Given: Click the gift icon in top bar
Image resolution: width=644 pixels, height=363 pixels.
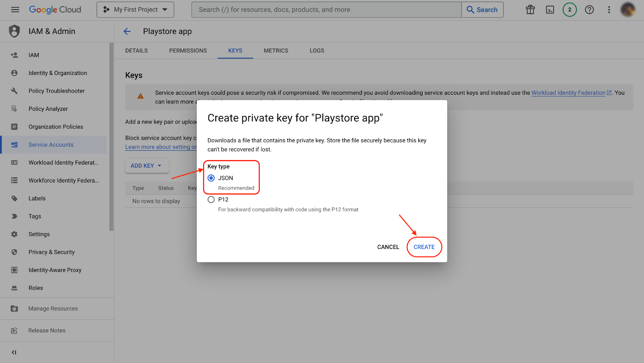Looking at the screenshot, I should click(x=530, y=10).
